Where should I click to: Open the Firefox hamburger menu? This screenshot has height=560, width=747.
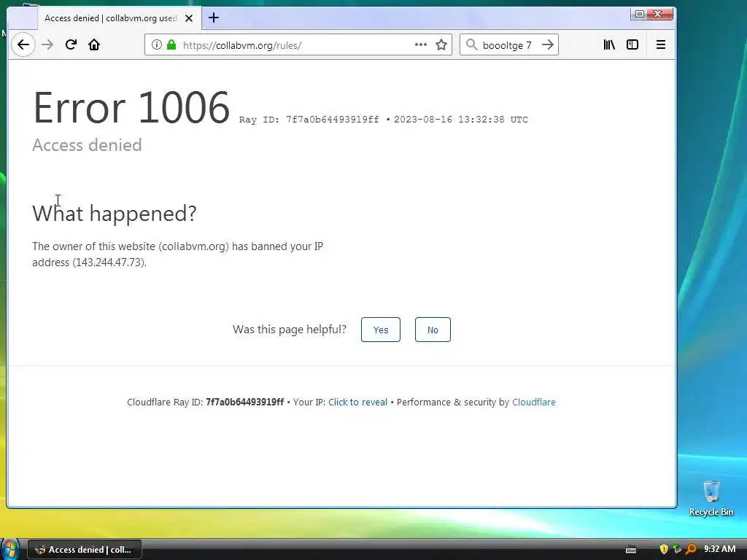point(661,44)
